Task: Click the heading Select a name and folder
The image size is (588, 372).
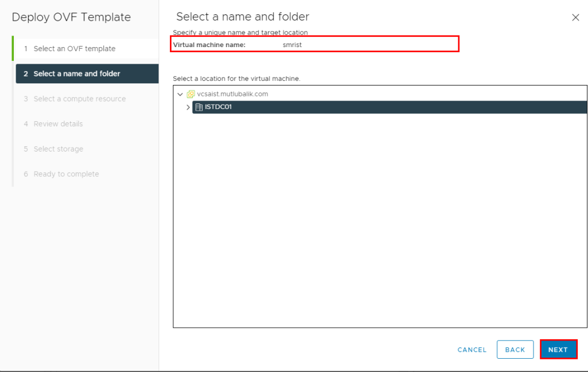Action: coord(243,17)
